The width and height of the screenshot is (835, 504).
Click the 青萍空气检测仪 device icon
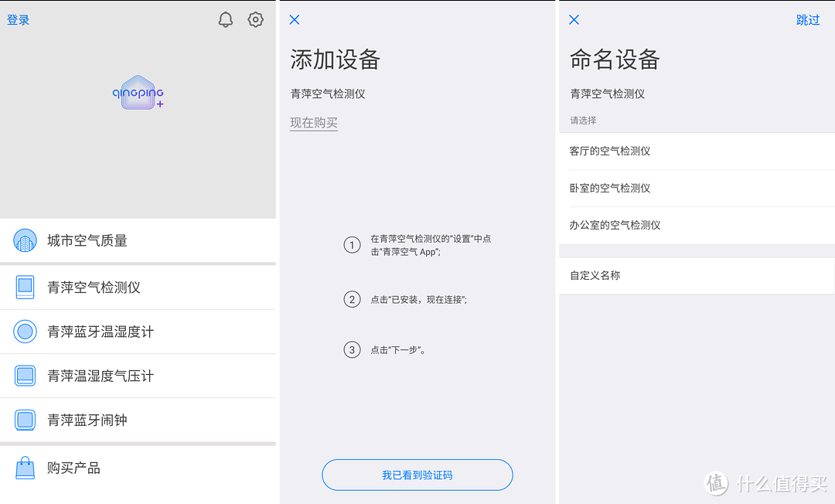25,288
